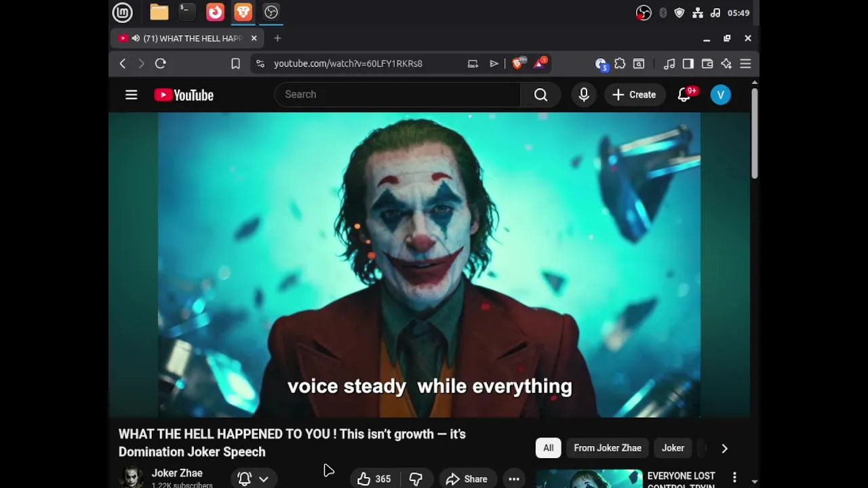Close the YouTube browser tab
868x488 pixels.
click(254, 39)
